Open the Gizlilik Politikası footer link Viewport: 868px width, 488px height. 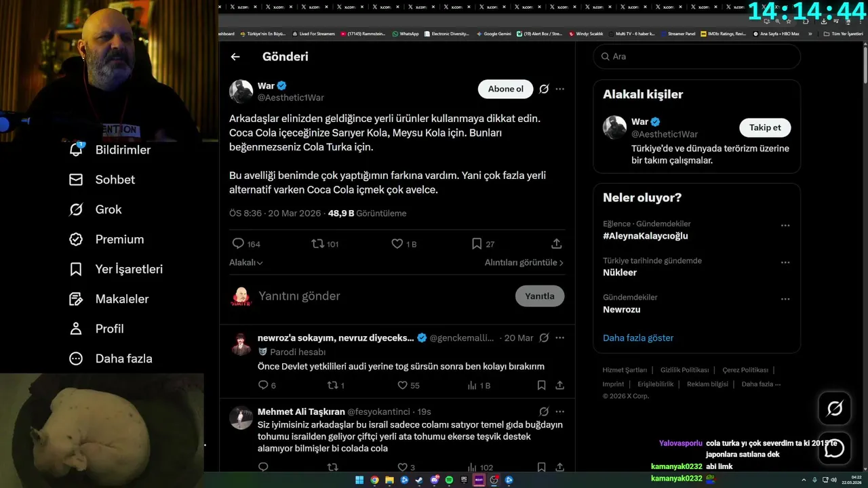point(685,370)
